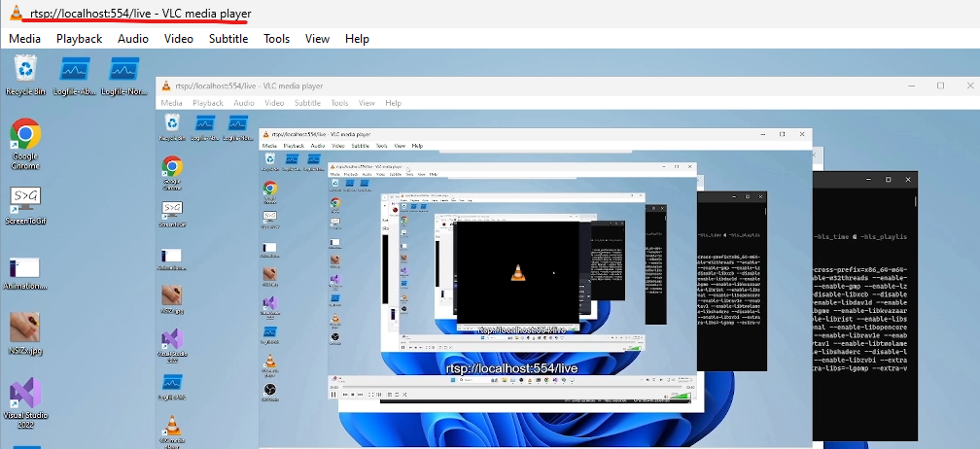Image resolution: width=980 pixels, height=449 pixels.
Task: Open the Media menu in main VLC menu bar
Action: [x=25, y=39]
